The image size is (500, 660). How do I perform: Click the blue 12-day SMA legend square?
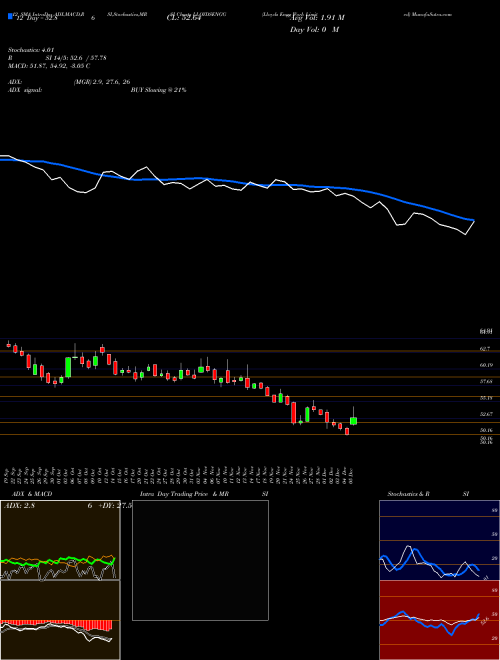[x=10, y=16]
